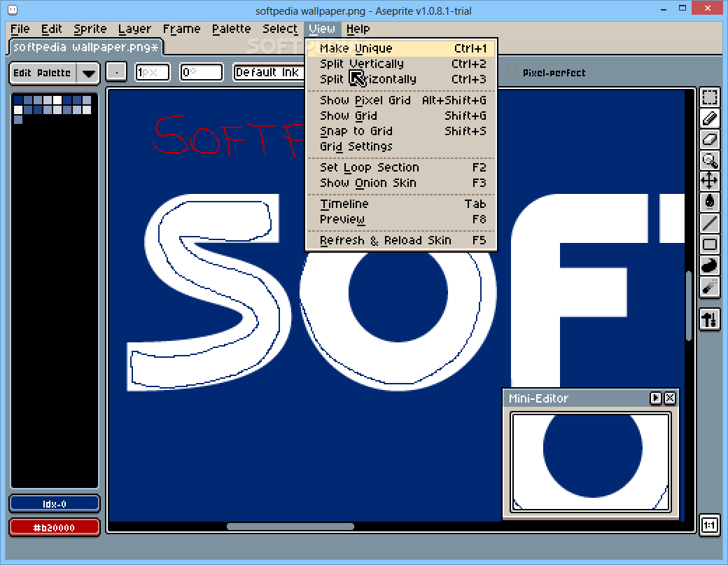This screenshot has height=565, width=728.
Task: Toggle the Timeline view entry
Action: [x=402, y=204]
